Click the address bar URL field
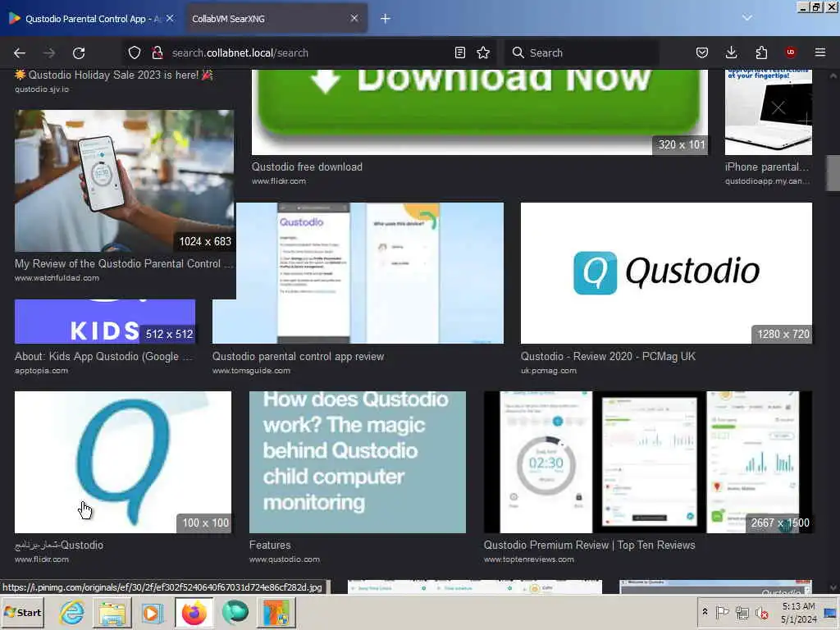This screenshot has width=840, height=630. click(x=309, y=52)
